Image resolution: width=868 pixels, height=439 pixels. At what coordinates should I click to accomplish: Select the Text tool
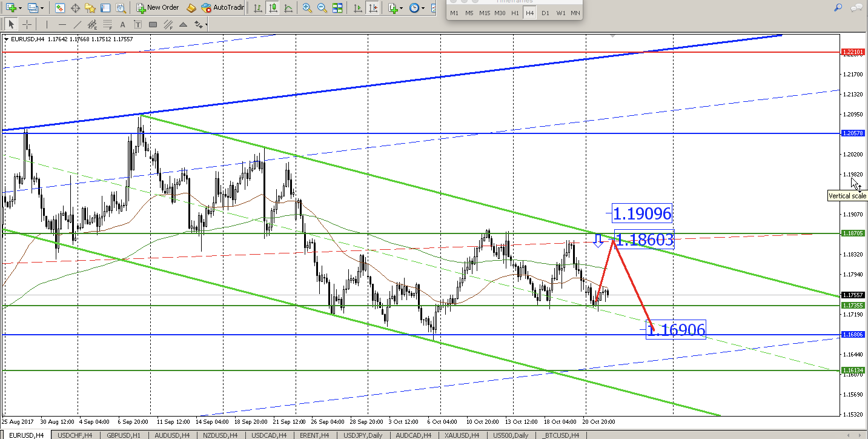123,24
